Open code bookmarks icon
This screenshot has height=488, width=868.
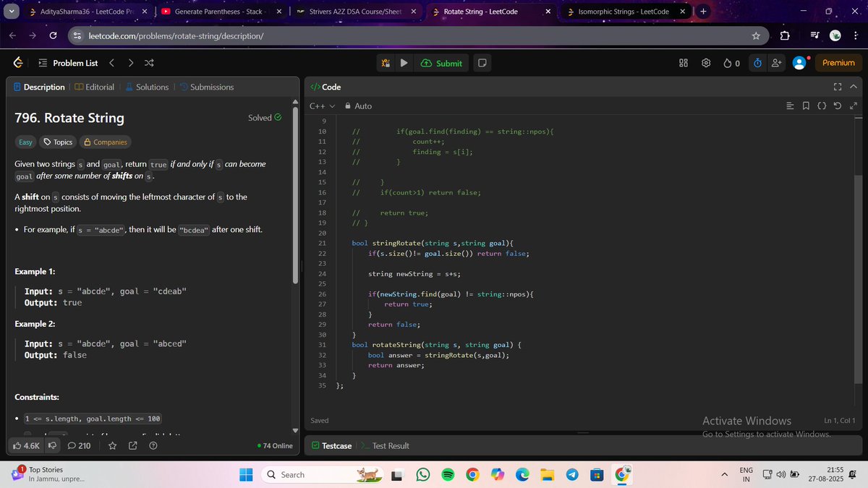point(806,106)
